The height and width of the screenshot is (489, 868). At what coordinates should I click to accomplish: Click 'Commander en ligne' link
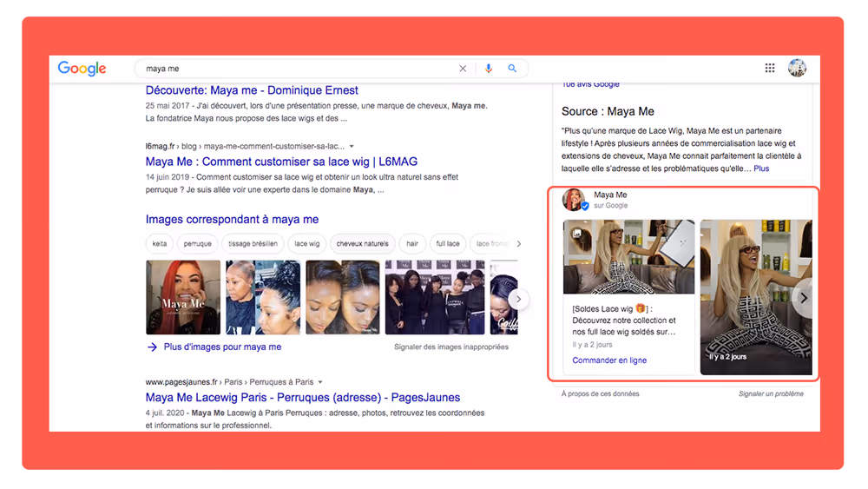(x=609, y=360)
